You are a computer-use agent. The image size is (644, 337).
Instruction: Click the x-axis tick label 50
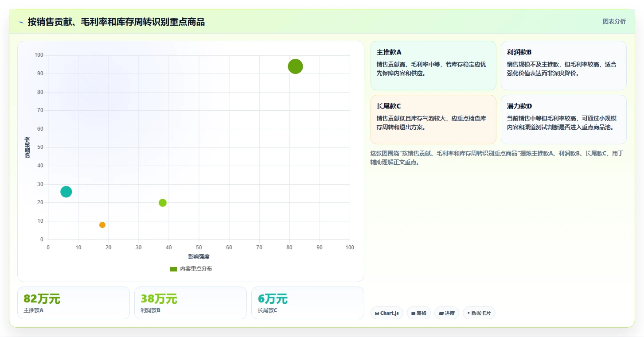click(x=199, y=248)
